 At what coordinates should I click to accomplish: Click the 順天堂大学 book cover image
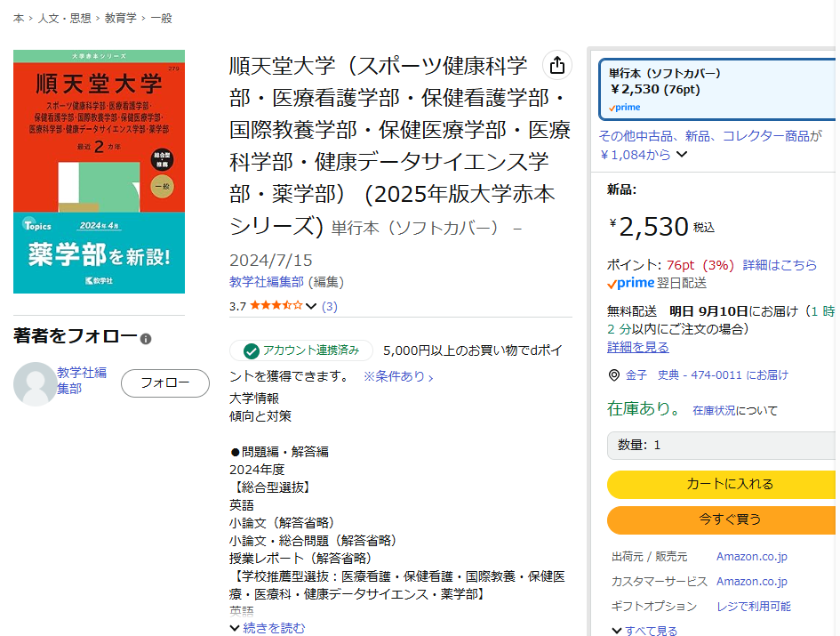[x=100, y=172]
